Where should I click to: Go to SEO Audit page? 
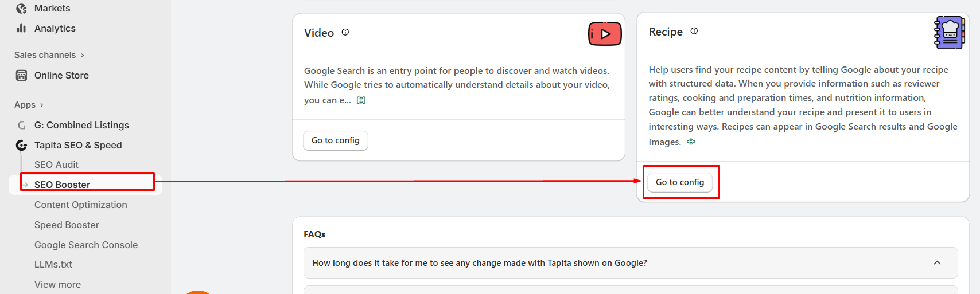click(x=56, y=164)
